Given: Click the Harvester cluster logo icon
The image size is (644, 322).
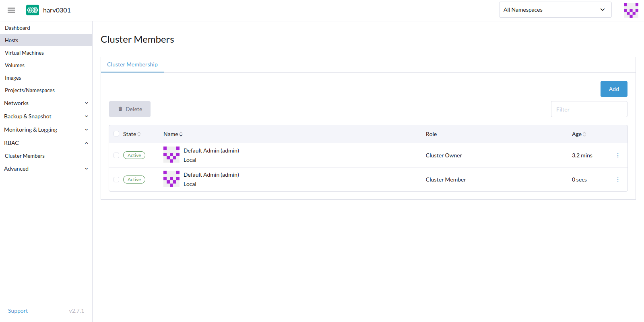Looking at the screenshot, I should 33,10.
